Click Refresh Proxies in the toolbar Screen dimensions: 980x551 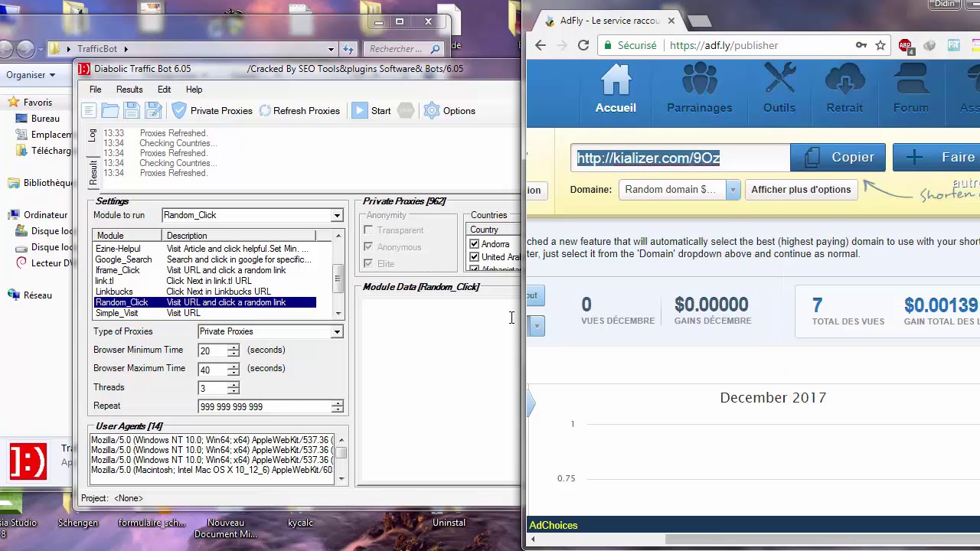pyautogui.click(x=299, y=111)
